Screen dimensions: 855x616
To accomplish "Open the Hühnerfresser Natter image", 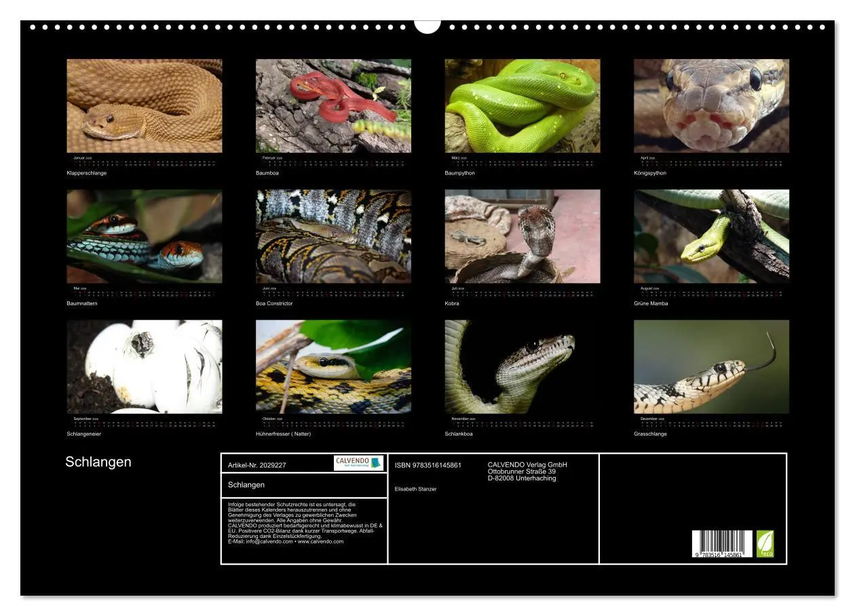I will 333,366.
